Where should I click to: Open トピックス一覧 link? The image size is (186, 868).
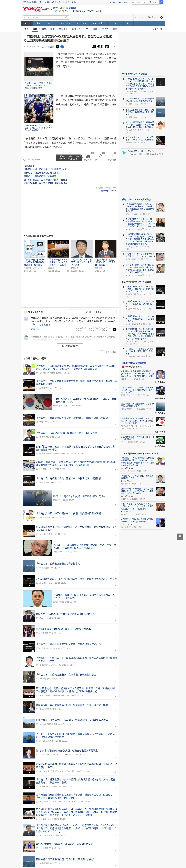pyautogui.click(x=155, y=29)
